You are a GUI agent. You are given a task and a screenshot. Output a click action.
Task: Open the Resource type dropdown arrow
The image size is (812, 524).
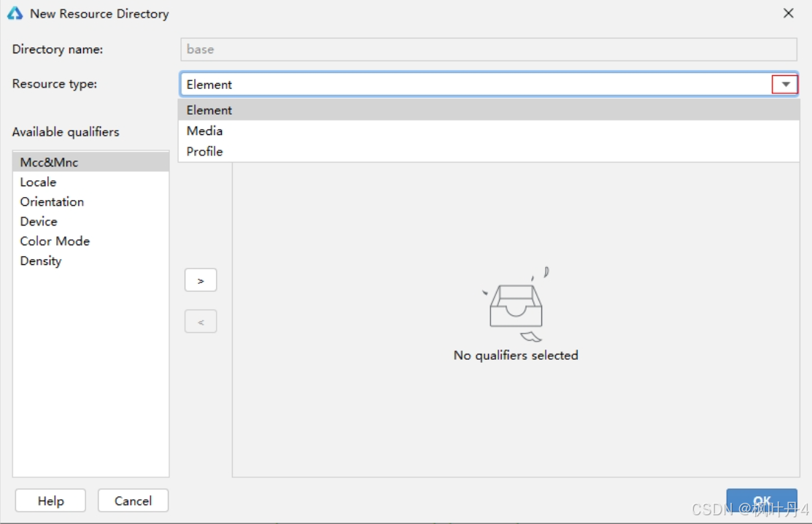point(785,85)
